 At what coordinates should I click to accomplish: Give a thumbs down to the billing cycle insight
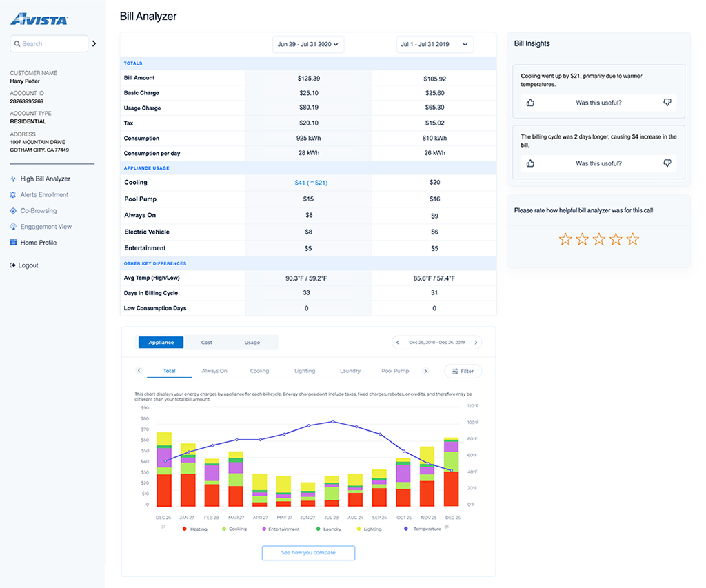tap(667, 163)
